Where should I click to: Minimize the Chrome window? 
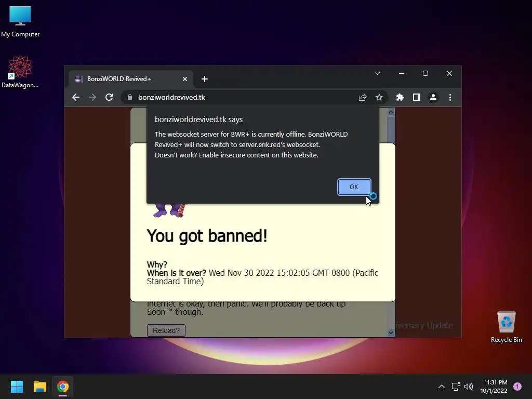pyautogui.click(x=402, y=73)
